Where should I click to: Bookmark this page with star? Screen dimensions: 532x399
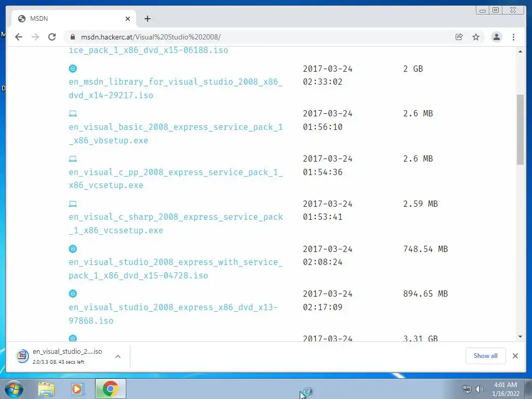476,37
